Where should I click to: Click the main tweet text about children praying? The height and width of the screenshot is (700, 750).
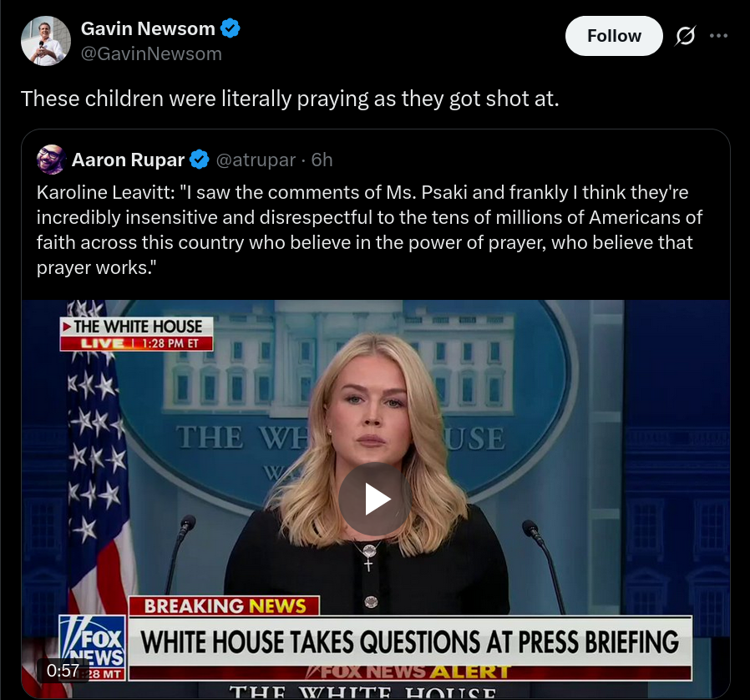tap(290, 99)
